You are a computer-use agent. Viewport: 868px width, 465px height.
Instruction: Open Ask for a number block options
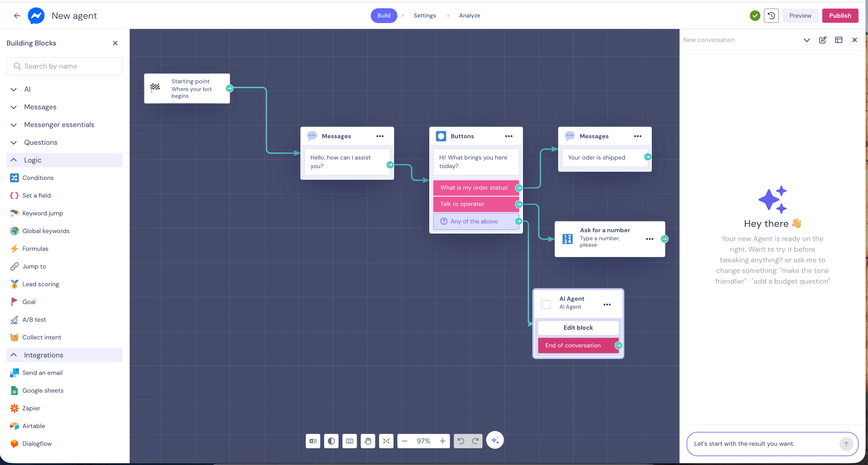[x=650, y=239]
